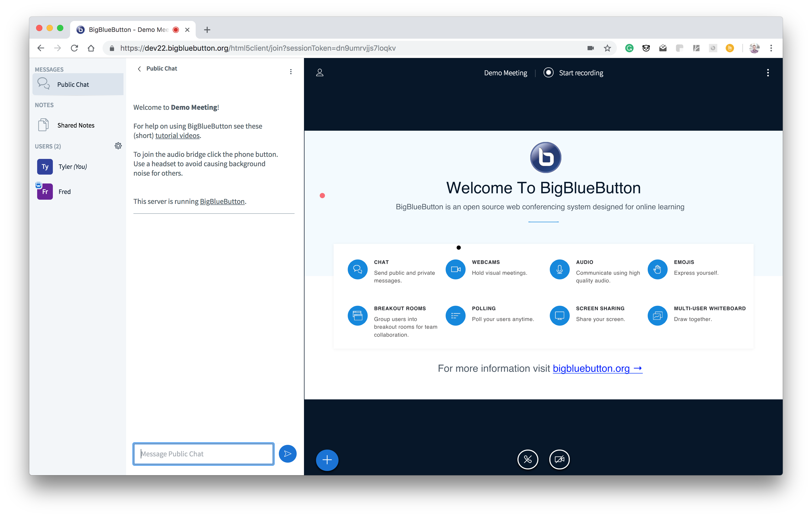The image size is (812, 517).
Task: Bookmark this page with the star icon
Action: coord(607,48)
